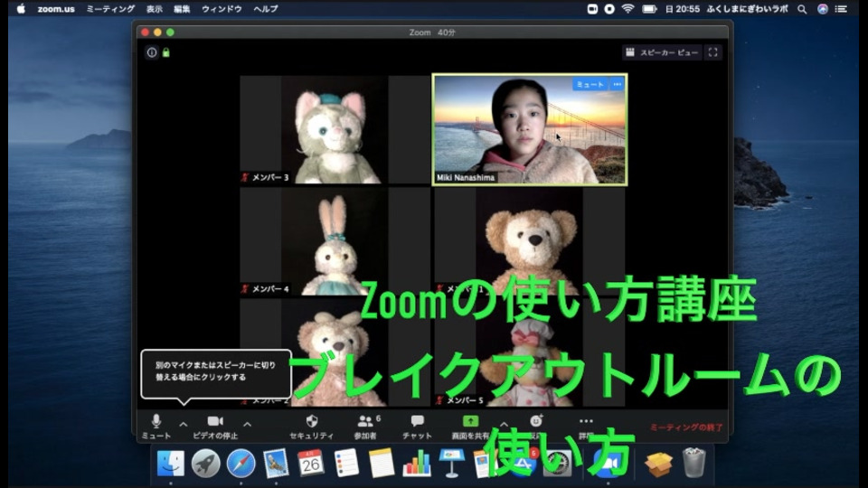
Task: Open more options dots on Miki's video
Action: tap(618, 85)
